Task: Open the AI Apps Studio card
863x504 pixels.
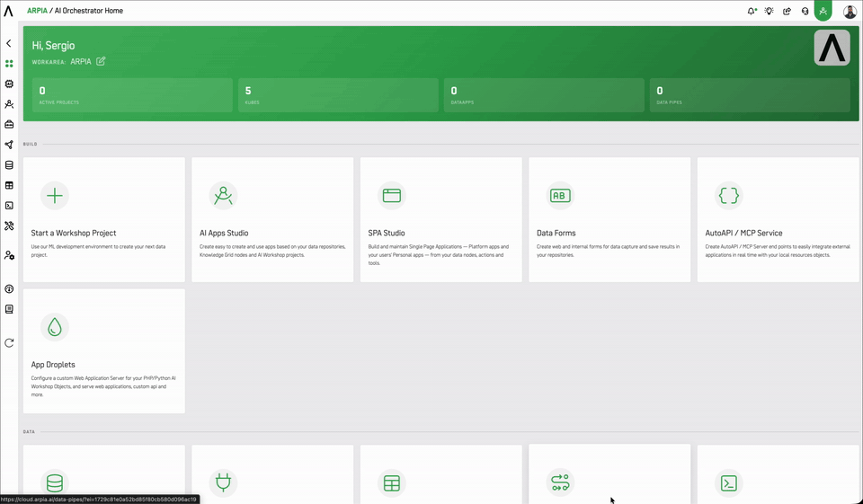Action: [x=272, y=220]
